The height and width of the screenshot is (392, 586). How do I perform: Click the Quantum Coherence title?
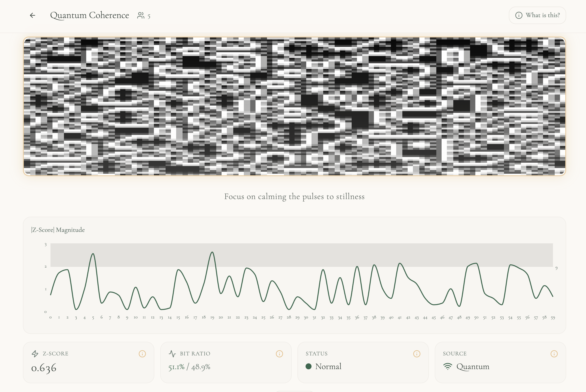point(90,15)
